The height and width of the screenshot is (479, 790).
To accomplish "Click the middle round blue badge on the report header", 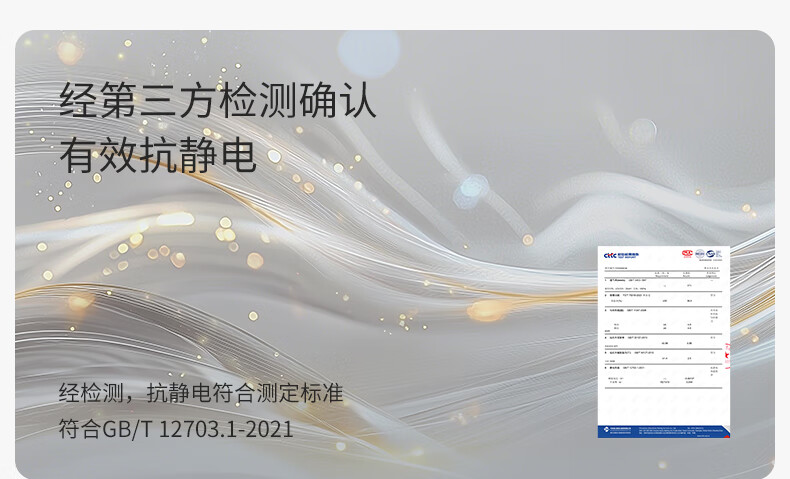I will pyautogui.click(x=701, y=254).
